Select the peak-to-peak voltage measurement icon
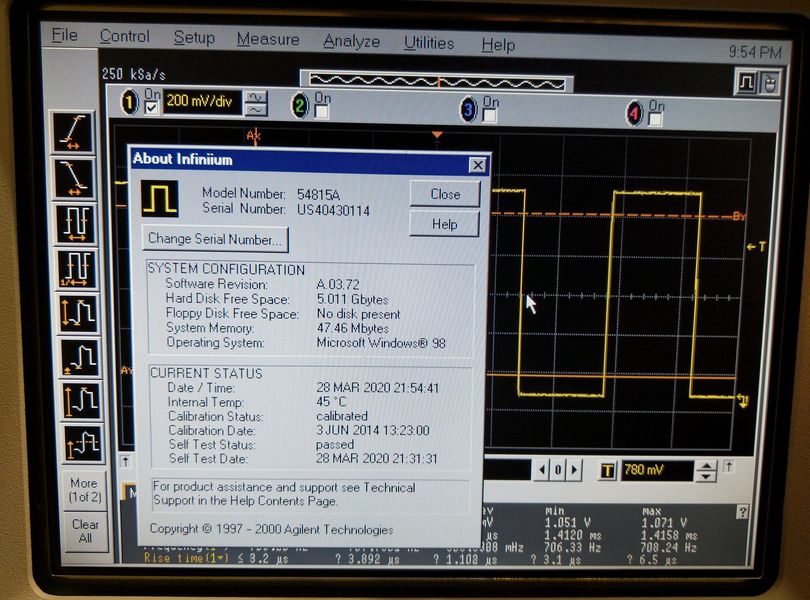Viewport: 810px width, 600px height. pos(79,313)
